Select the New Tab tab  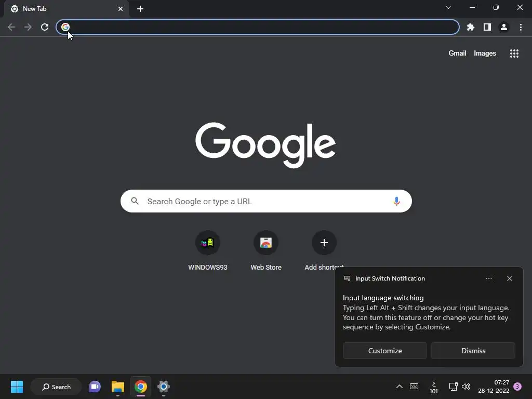67,9
